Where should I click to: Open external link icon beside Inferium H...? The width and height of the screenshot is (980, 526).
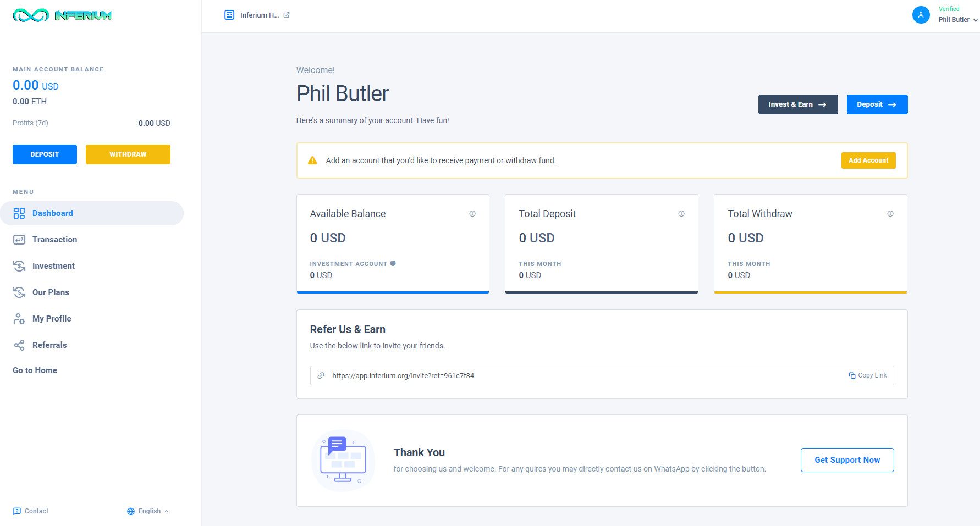(287, 15)
